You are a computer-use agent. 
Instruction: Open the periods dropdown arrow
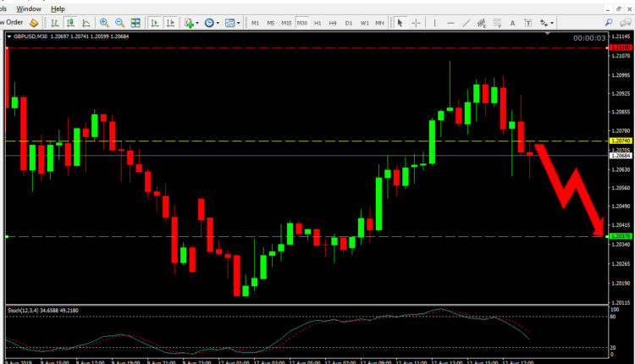[218, 23]
